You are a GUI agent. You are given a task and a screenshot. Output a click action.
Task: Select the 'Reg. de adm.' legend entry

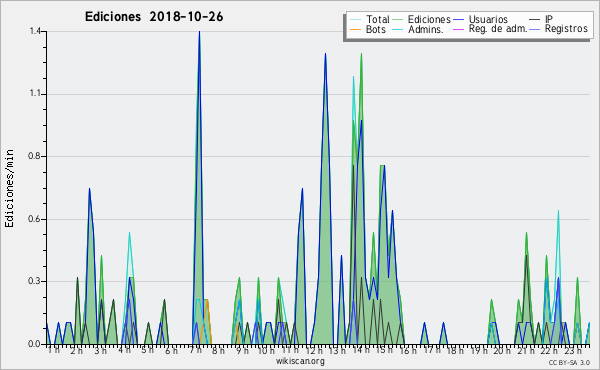498,29
